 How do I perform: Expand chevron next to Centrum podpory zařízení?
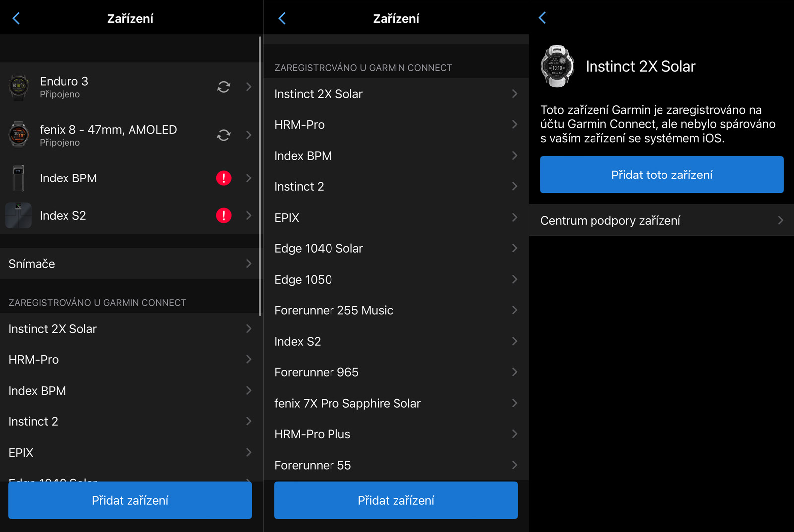(x=781, y=220)
